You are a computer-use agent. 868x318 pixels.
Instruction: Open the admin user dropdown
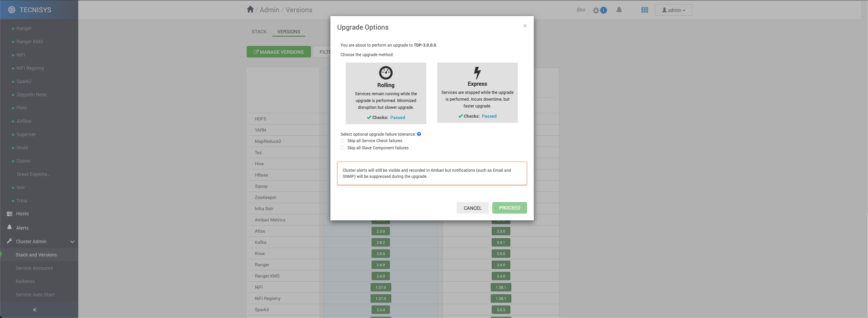pos(673,10)
